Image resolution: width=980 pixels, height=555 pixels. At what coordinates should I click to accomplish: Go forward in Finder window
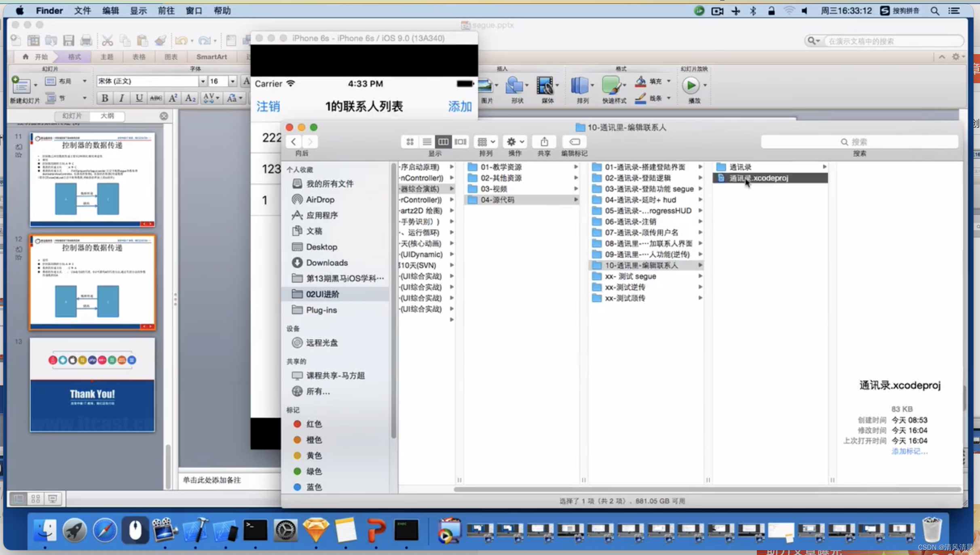(310, 142)
